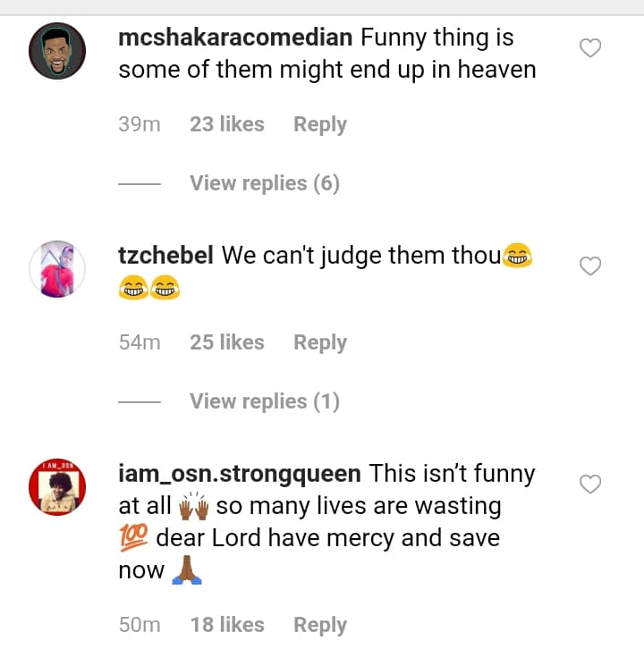Reply to iam_osn.strongqueen's comment

319,625
